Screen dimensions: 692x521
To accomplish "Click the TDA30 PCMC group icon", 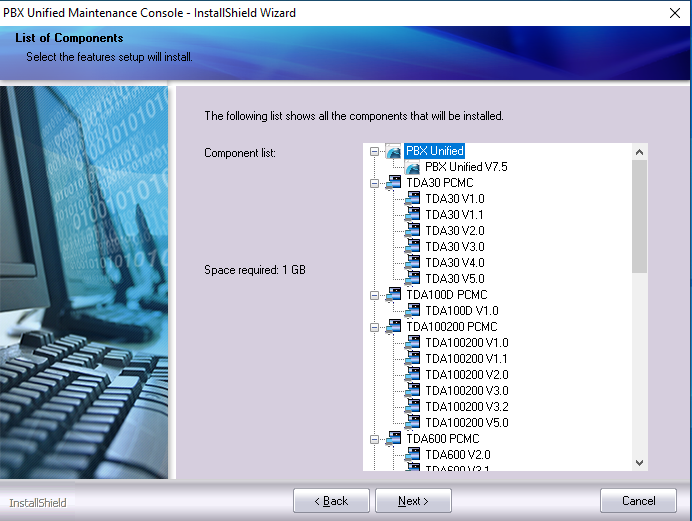I will point(393,183).
